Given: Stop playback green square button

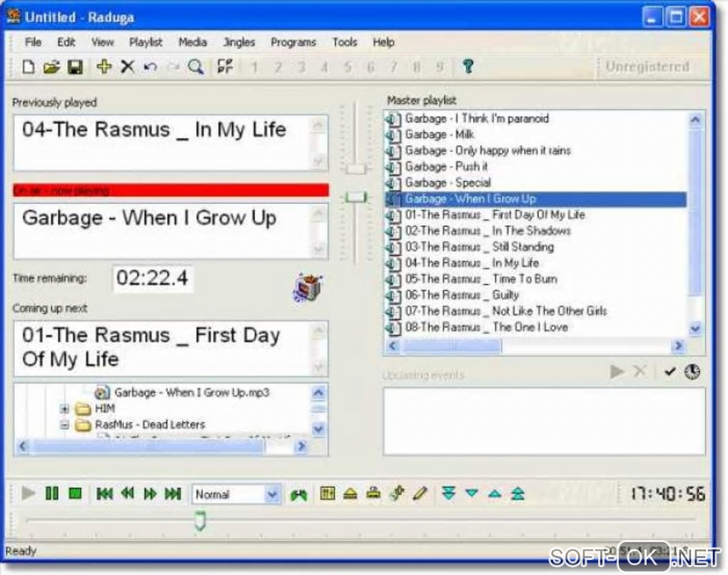Looking at the screenshot, I should click(x=75, y=494).
